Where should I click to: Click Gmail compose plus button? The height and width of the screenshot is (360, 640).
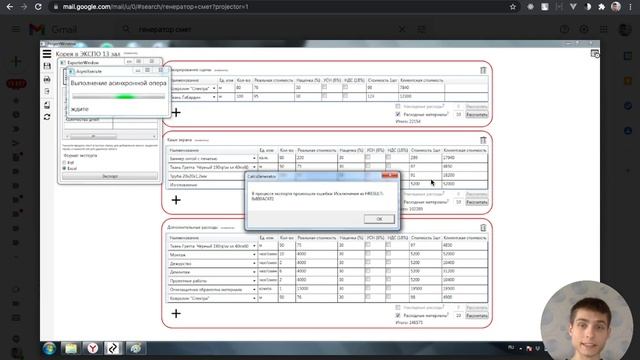[16, 61]
